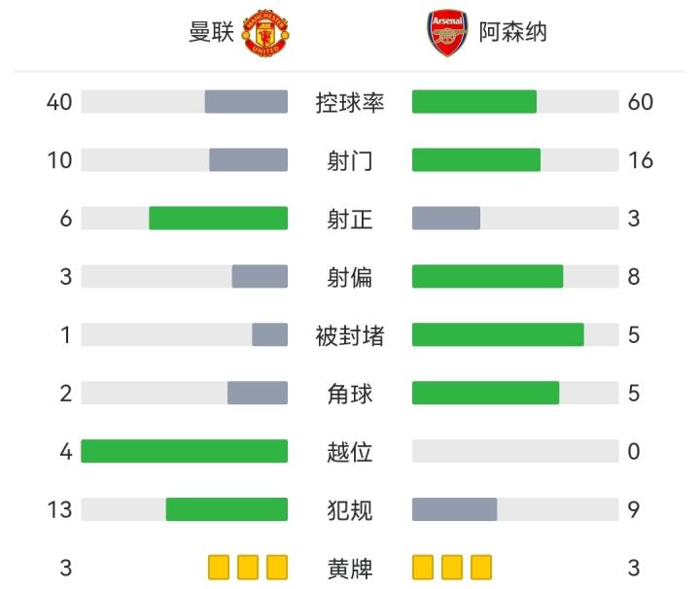
Task: Click Arsenal's 角球 green bar
Action: pyautogui.click(x=485, y=393)
